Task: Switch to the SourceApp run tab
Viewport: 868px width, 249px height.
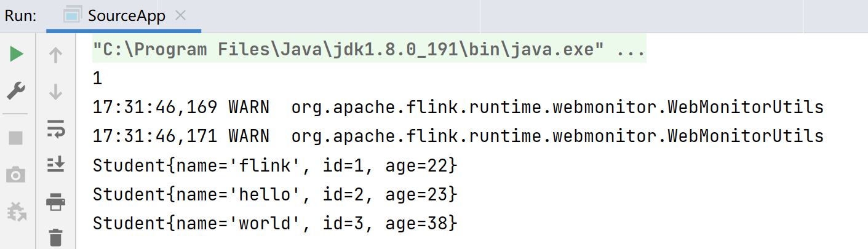Action: point(126,16)
